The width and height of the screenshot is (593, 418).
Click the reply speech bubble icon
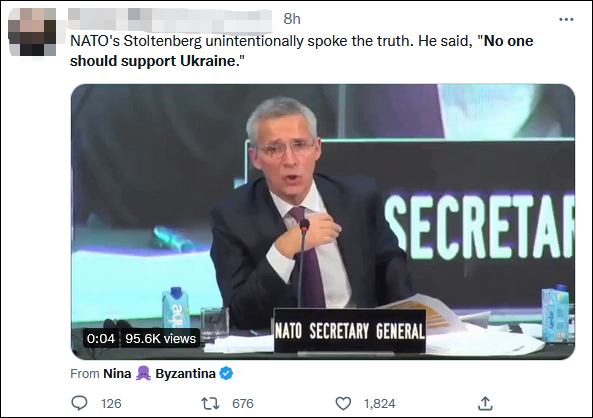pyautogui.click(x=79, y=403)
